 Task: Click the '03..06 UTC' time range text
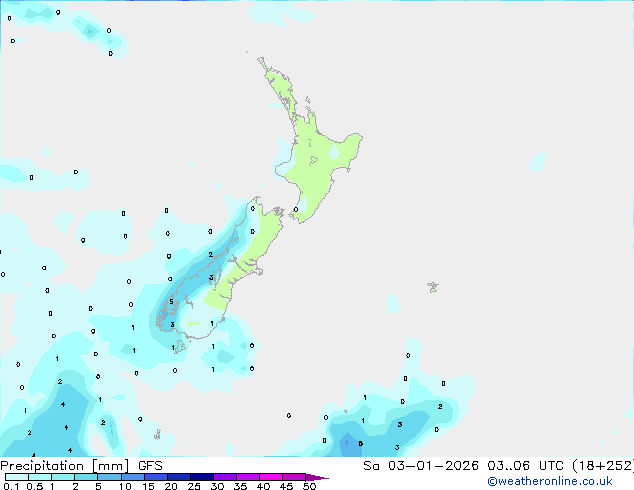coord(525,466)
